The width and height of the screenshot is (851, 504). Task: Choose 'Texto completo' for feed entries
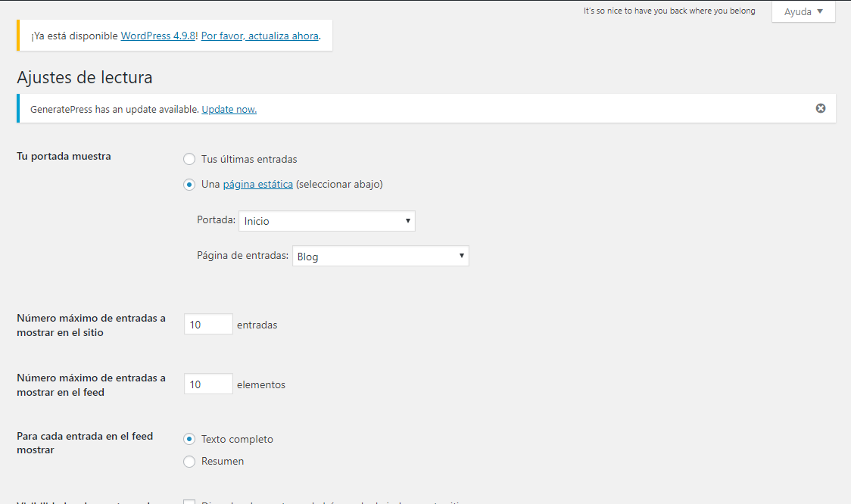[189, 439]
